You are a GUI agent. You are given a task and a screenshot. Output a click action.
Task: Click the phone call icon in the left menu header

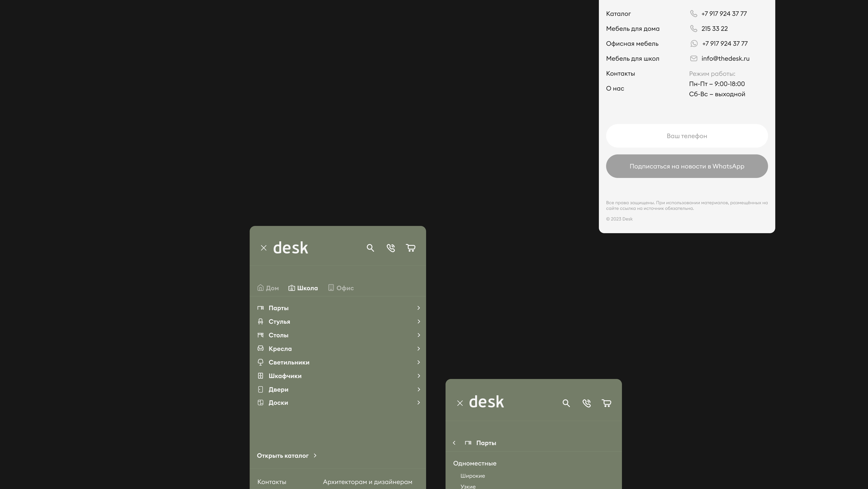click(x=391, y=248)
